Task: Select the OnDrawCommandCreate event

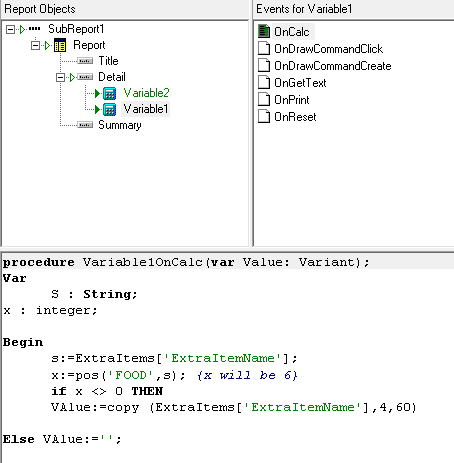Action: [x=333, y=66]
